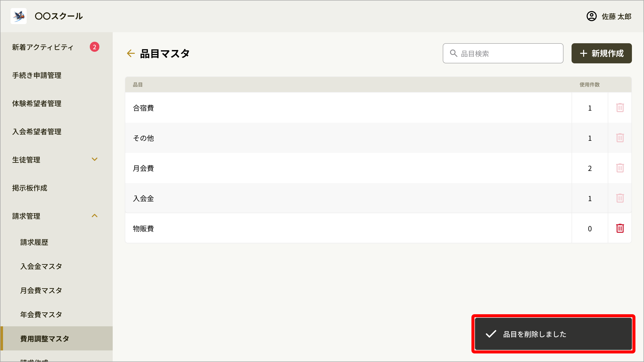Viewport: 644px width, 362px height.
Task: Open 年会費マスタ submenu item
Action: click(x=41, y=315)
